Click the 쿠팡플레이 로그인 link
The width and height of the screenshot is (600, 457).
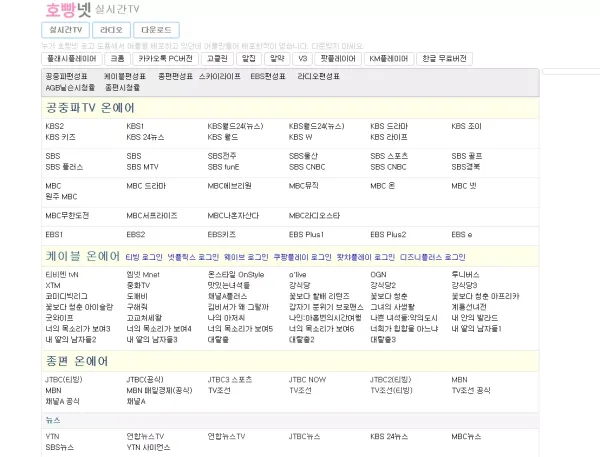[302, 257]
